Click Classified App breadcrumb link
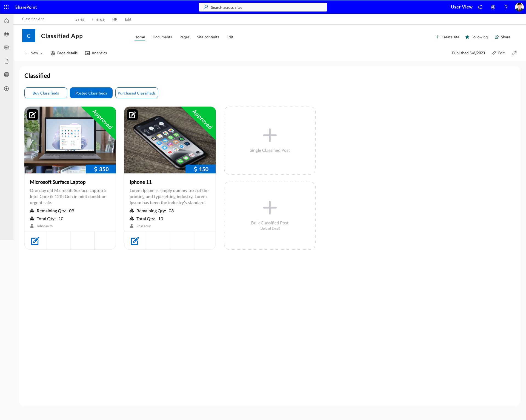Image resolution: width=526 pixels, height=420 pixels. coord(33,19)
